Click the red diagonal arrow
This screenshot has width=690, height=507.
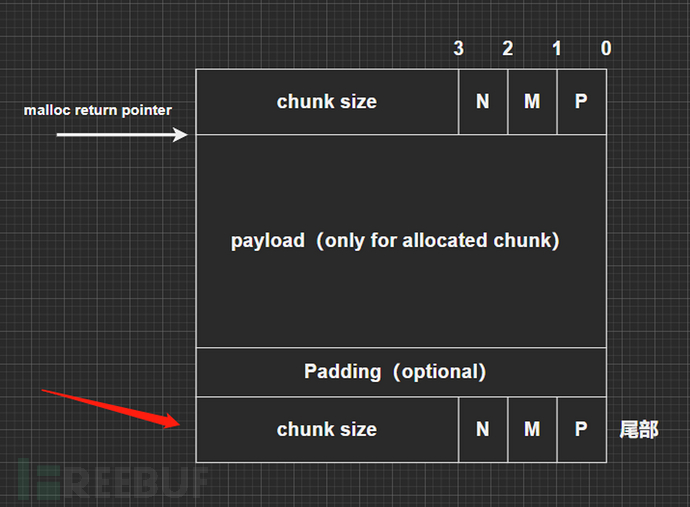coord(112,407)
